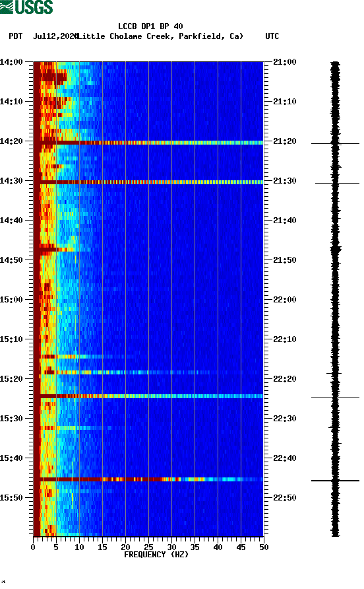
Task: Click the '14:20' PDT time label
Action: 11,141
